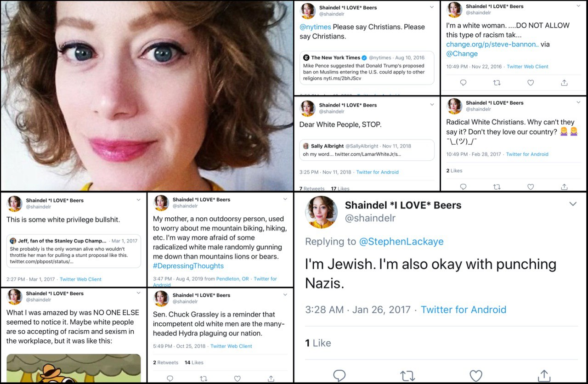
Task: Click the @nytimes mention link
Action: pos(315,27)
